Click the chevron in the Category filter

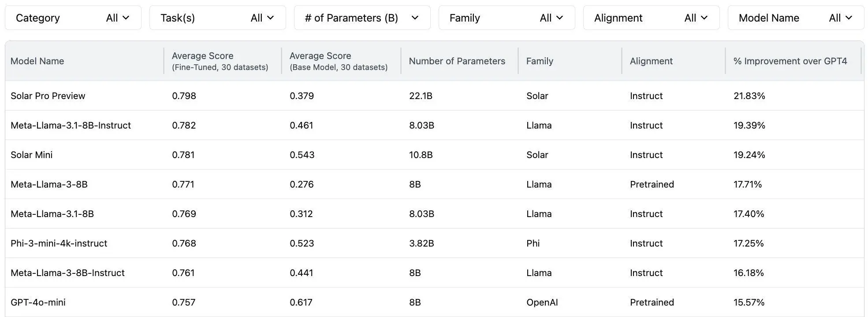pos(126,18)
